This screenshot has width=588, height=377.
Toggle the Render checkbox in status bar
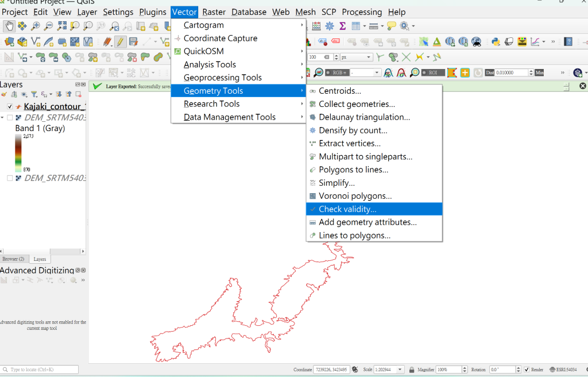click(527, 370)
